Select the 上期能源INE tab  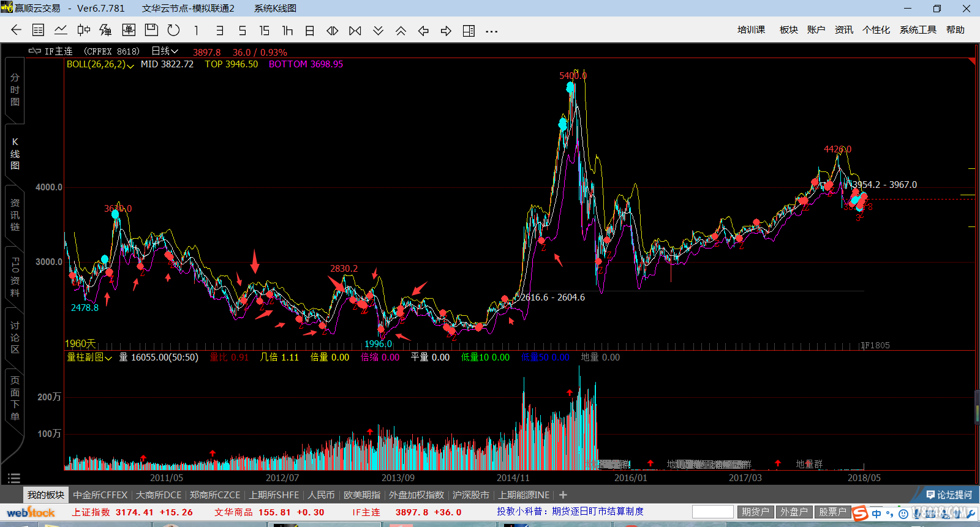tap(524, 495)
